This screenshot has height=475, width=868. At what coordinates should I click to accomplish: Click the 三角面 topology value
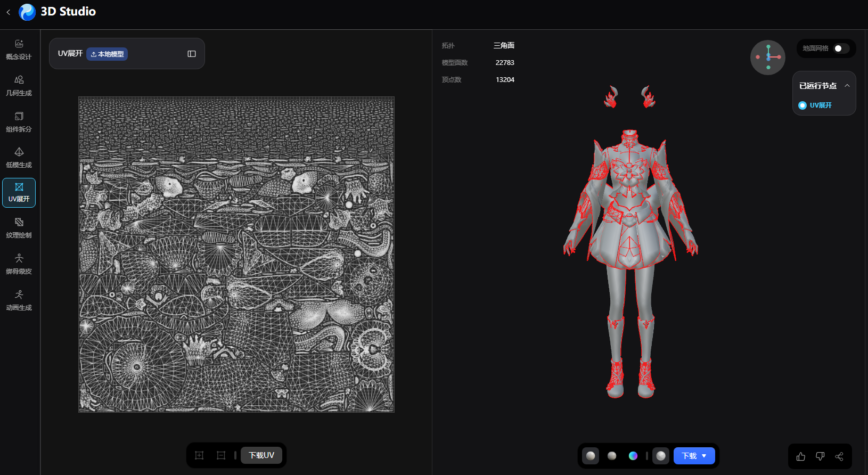[x=504, y=46]
